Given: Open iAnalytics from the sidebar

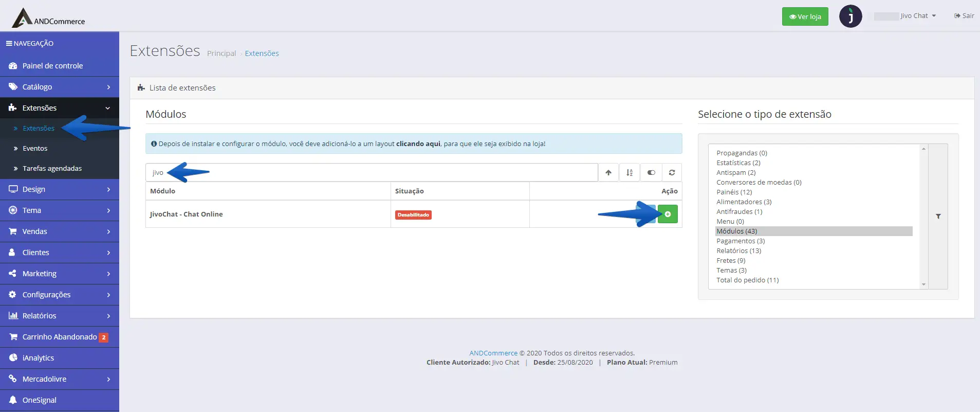Looking at the screenshot, I should 38,358.
